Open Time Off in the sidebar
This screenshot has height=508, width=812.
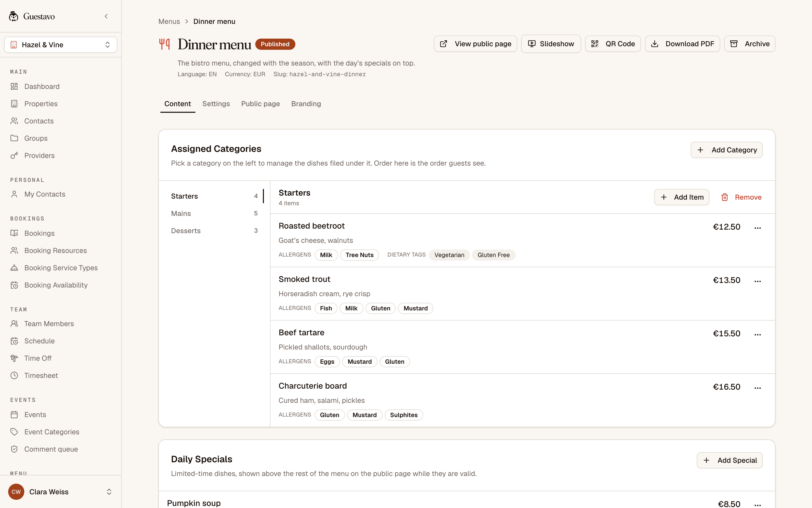tap(60, 358)
